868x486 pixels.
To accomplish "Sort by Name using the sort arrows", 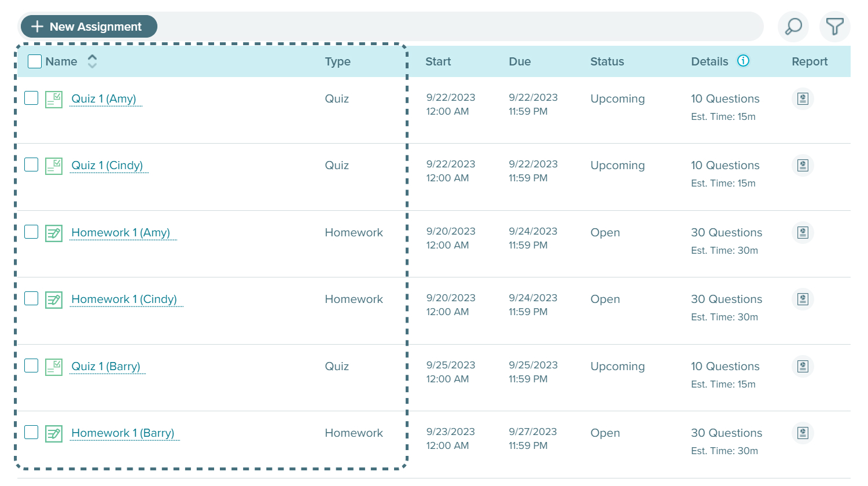I will click(x=92, y=61).
